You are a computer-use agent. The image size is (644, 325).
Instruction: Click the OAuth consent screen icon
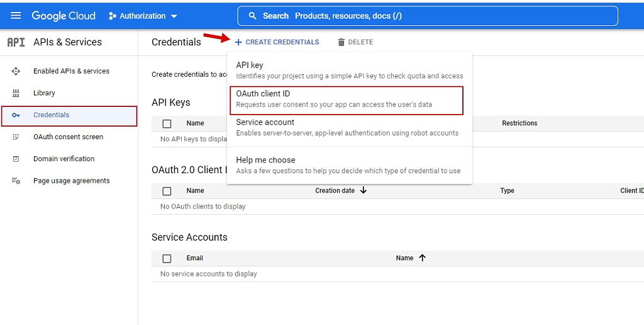[x=16, y=137]
